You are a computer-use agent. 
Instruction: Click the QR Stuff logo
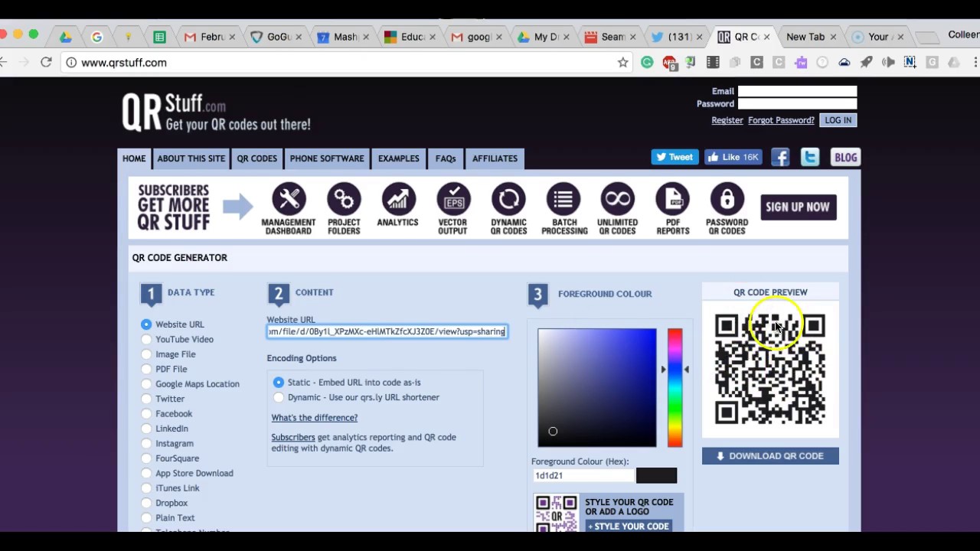pos(216,112)
